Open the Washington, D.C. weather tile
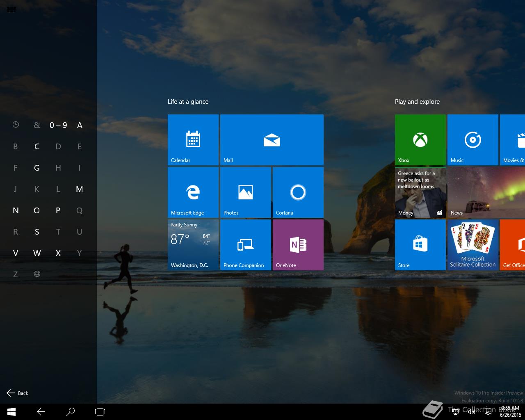525x420 pixels. 193,245
